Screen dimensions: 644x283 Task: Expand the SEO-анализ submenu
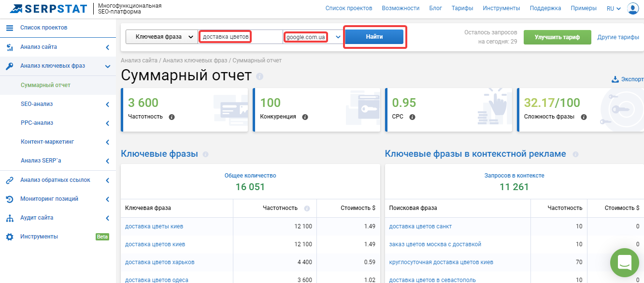(x=107, y=104)
